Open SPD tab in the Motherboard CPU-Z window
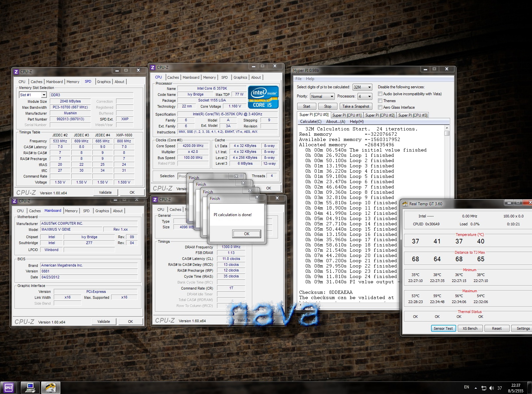Image resolution: width=532 pixels, height=394 pixels. [86, 211]
